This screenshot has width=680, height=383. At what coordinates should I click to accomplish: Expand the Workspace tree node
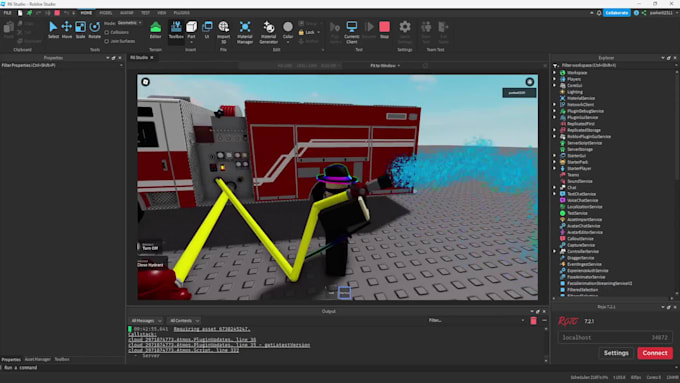coord(555,72)
